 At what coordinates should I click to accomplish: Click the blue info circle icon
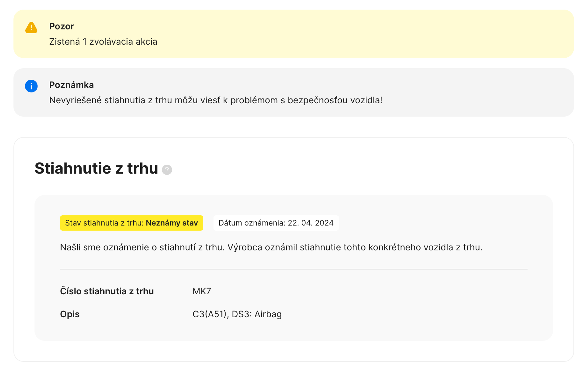point(31,86)
